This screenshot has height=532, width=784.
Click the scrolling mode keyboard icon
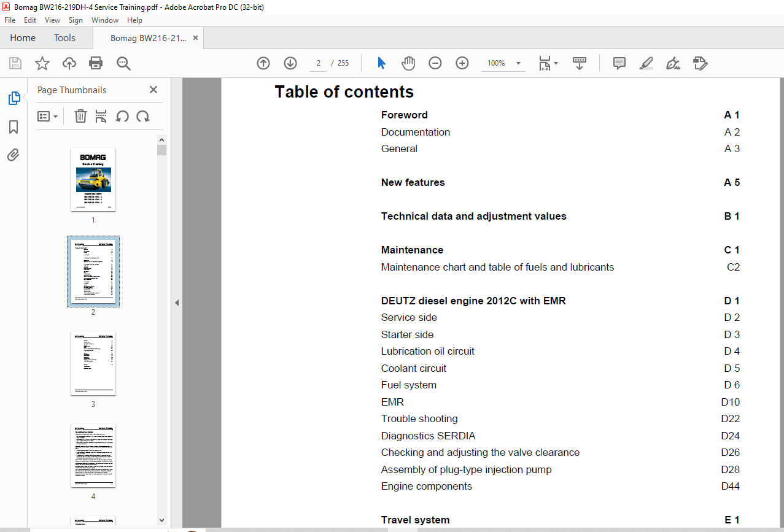[x=580, y=63]
